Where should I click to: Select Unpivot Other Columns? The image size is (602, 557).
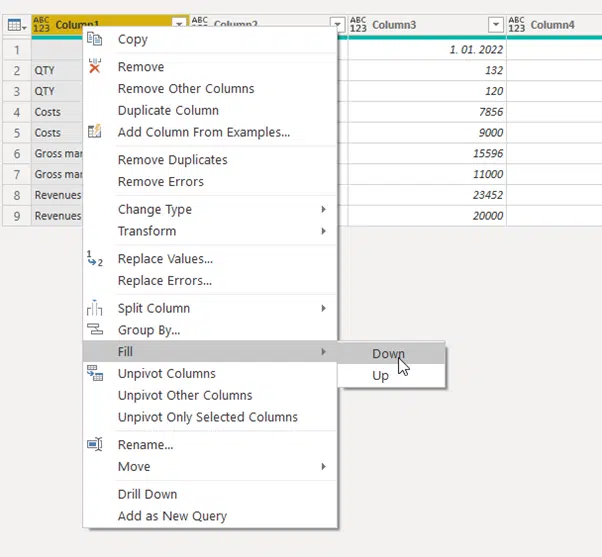coord(210,395)
